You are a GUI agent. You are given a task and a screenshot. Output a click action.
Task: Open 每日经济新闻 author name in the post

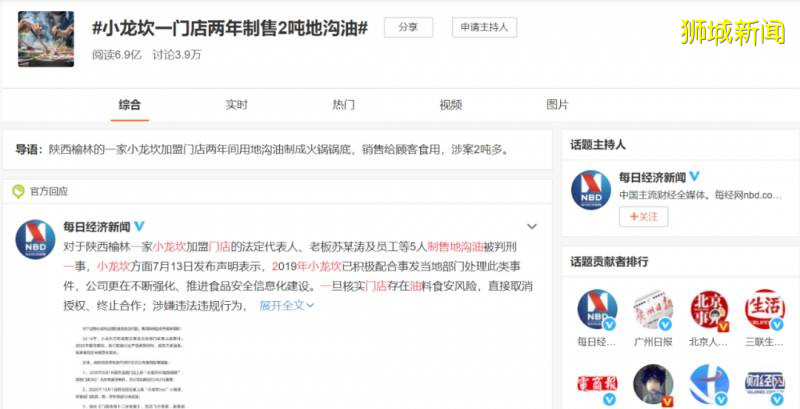[96, 226]
